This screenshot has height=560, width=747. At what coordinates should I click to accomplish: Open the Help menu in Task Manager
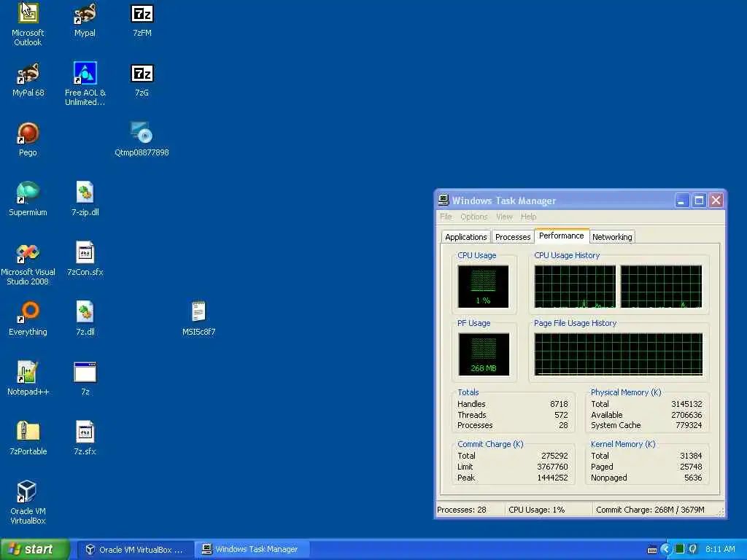528,217
